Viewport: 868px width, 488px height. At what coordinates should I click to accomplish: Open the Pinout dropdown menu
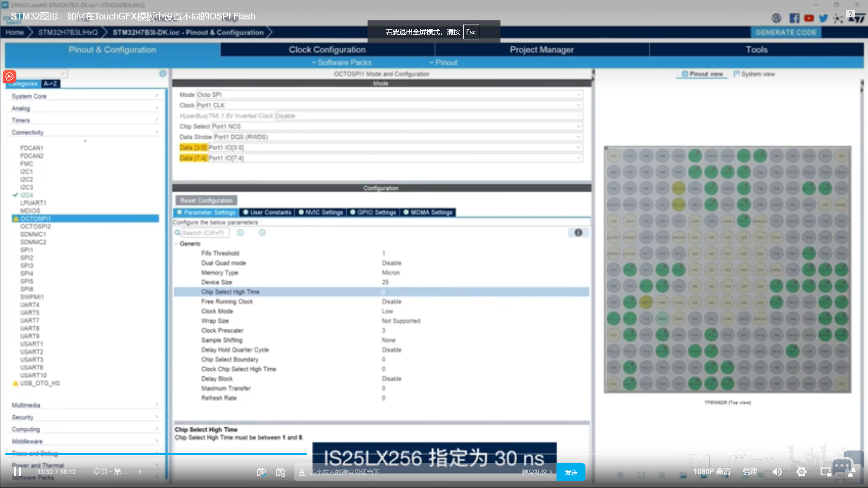[443, 62]
